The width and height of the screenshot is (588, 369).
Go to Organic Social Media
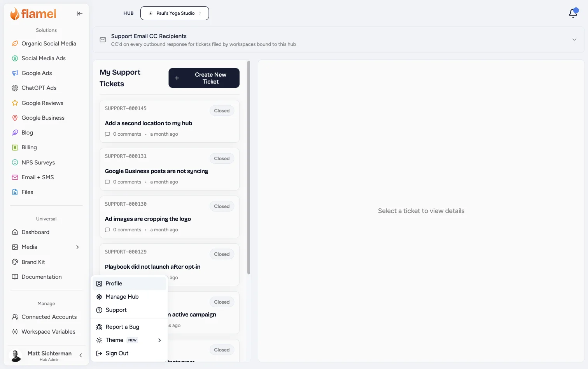[46, 44]
